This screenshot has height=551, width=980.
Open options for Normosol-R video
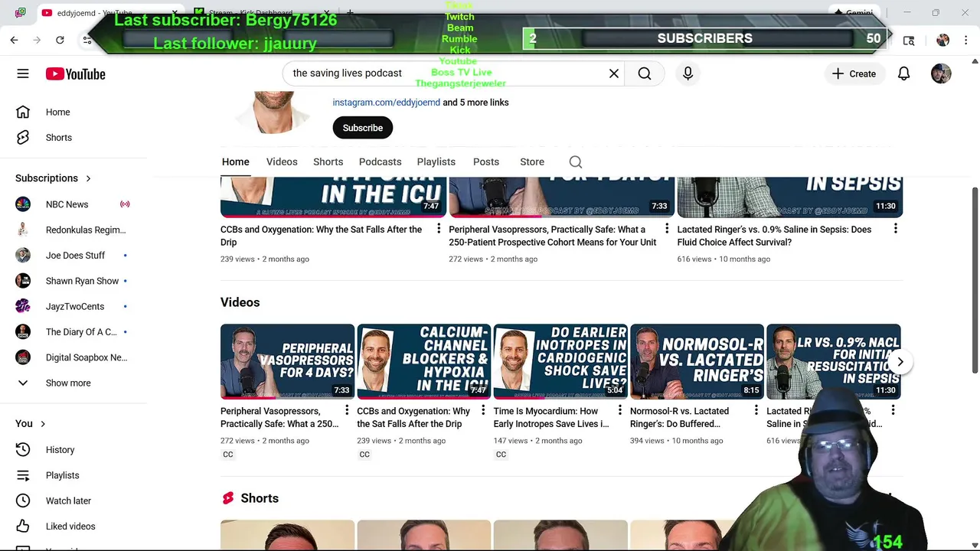(756, 411)
